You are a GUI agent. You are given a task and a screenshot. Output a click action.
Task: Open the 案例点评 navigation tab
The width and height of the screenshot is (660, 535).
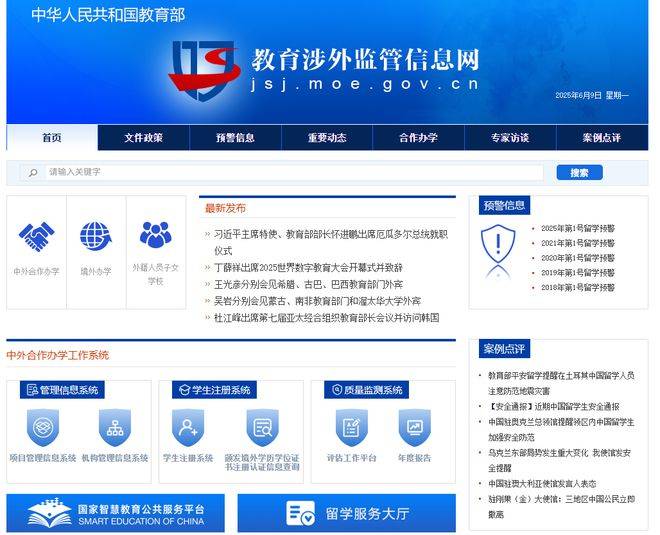(x=602, y=138)
